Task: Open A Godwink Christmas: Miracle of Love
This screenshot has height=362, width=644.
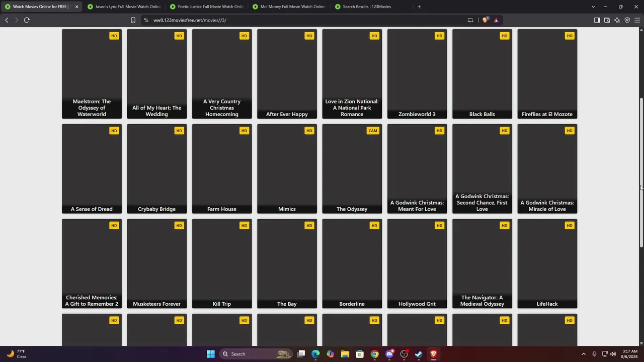Action: tap(547, 169)
